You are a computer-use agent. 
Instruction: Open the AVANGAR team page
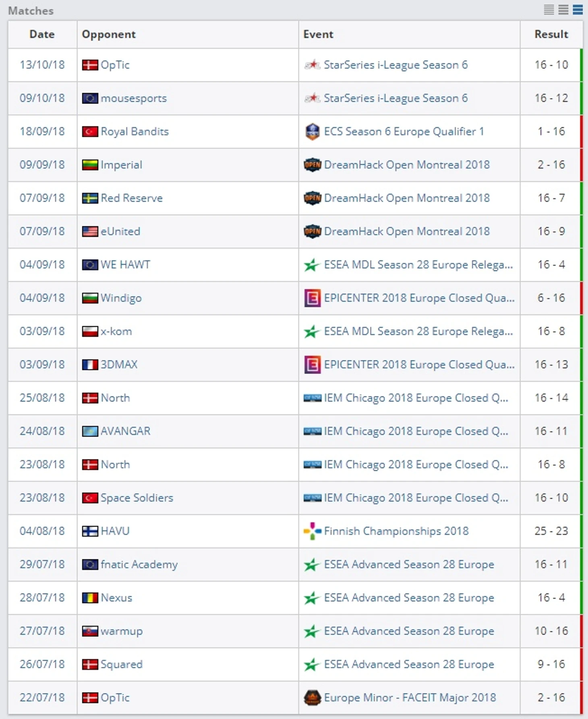click(125, 432)
